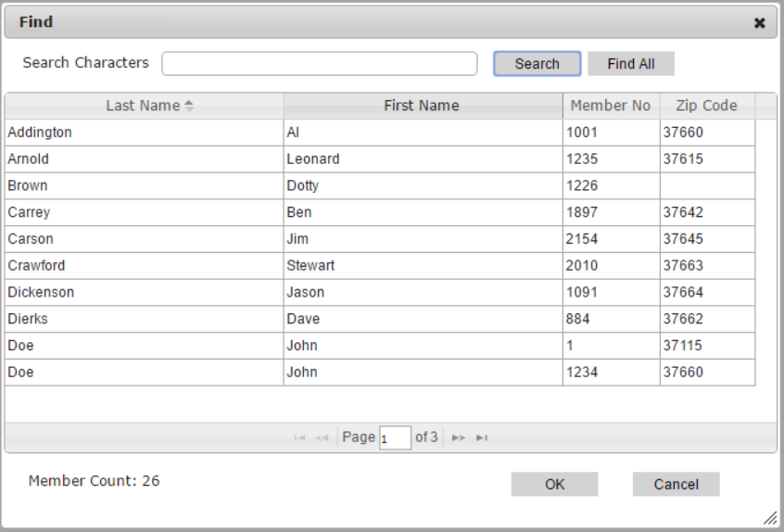Click the Search button

(537, 64)
